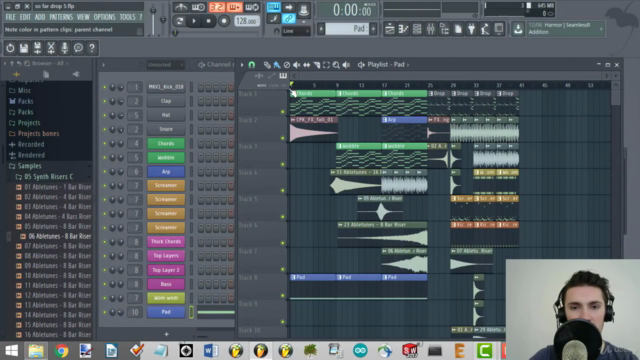Click the plus button below channel rack

(166, 334)
